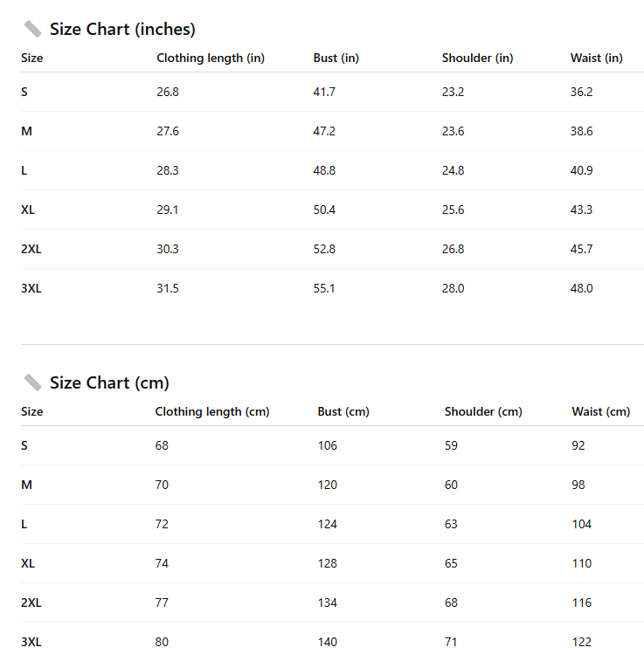The height and width of the screenshot is (668, 644).
Task: Click the 3XL row label in cm chart
Action: tap(31, 643)
